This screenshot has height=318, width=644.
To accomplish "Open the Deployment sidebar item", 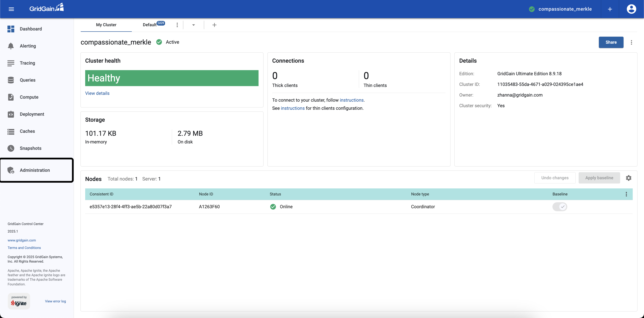I will [x=37, y=114].
